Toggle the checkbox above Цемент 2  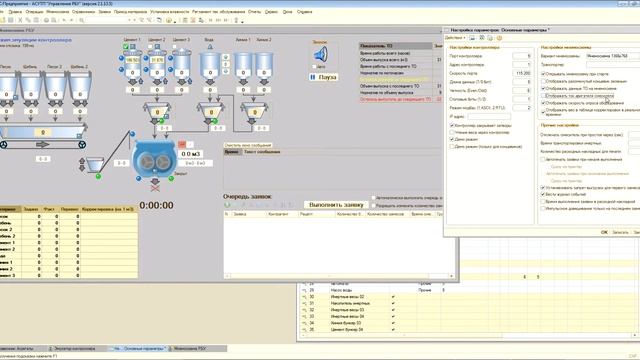(x=150, y=47)
